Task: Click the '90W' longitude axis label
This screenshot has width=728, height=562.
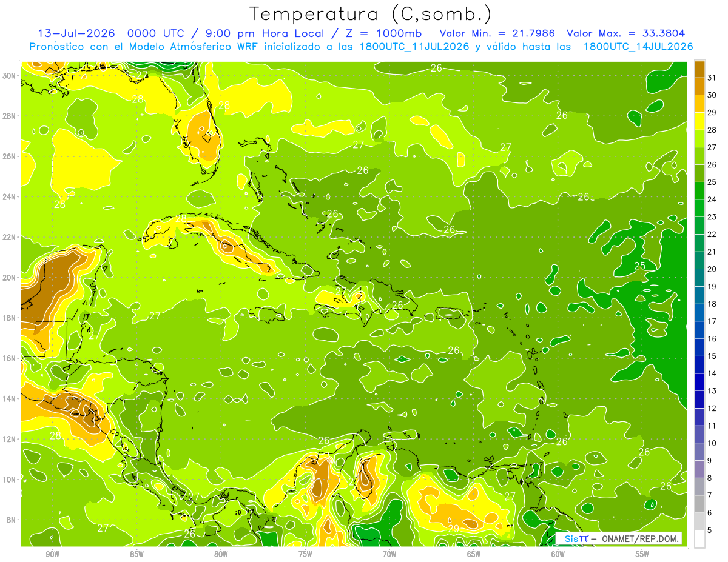Action: click(x=52, y=555)
